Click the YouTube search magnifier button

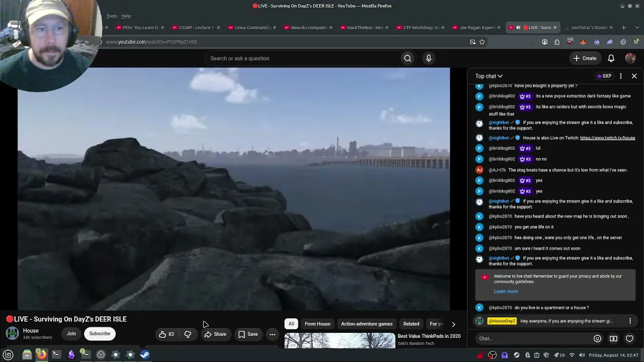(x=408, y=58)
